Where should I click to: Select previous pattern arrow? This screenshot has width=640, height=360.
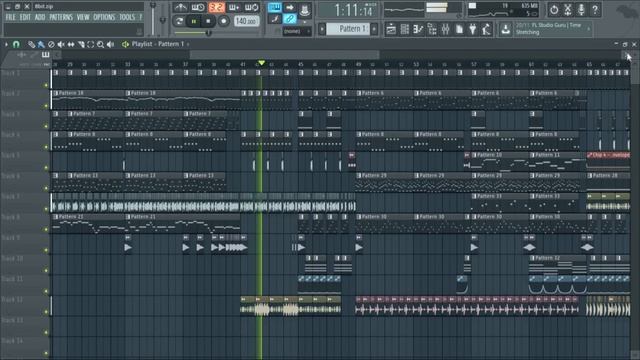tap(322, 29)
